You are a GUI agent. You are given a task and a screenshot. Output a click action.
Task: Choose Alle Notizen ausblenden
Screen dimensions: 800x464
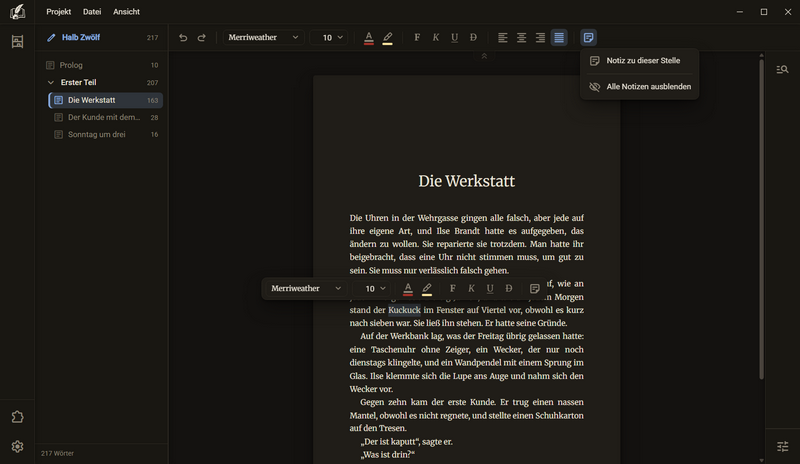(x=639, y=87)
